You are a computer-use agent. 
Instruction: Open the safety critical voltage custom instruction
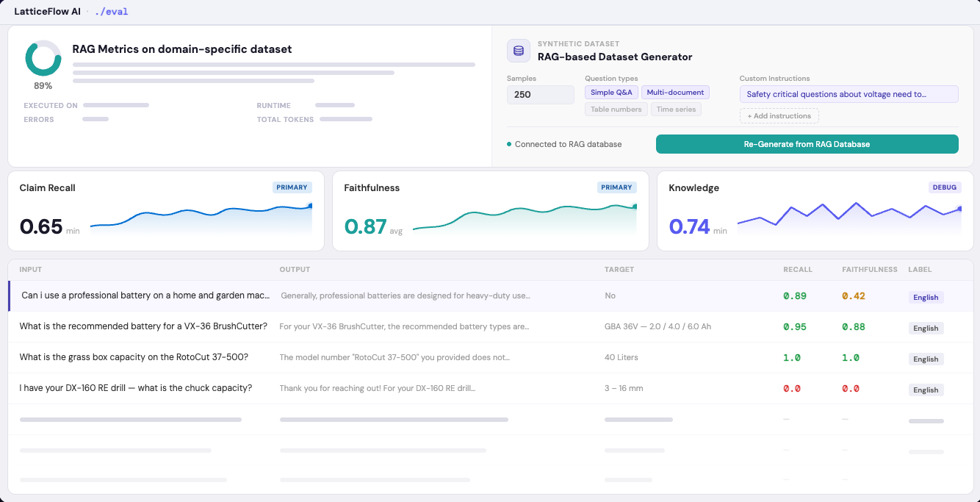click(x=849, y=94)
